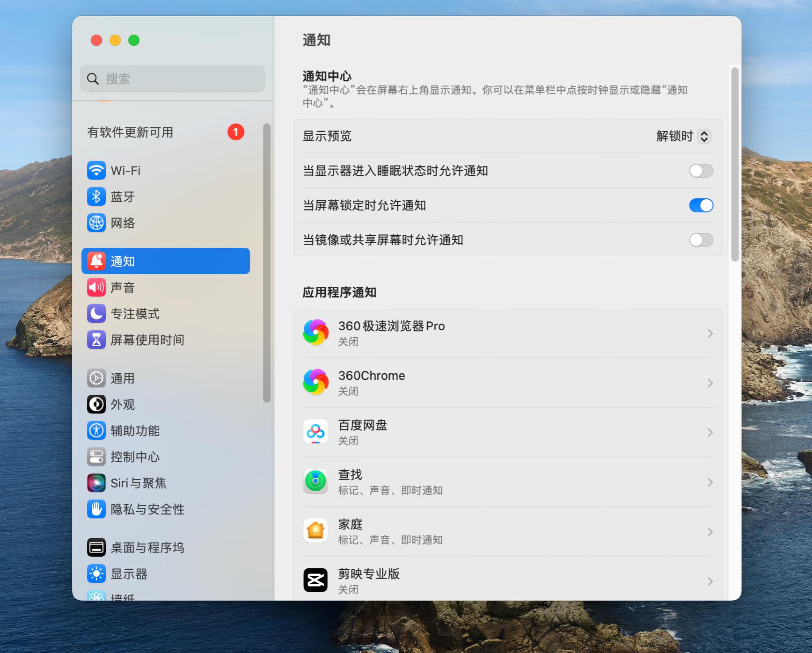Select the 专注模式 moon icon

click(x=96, y=314)
